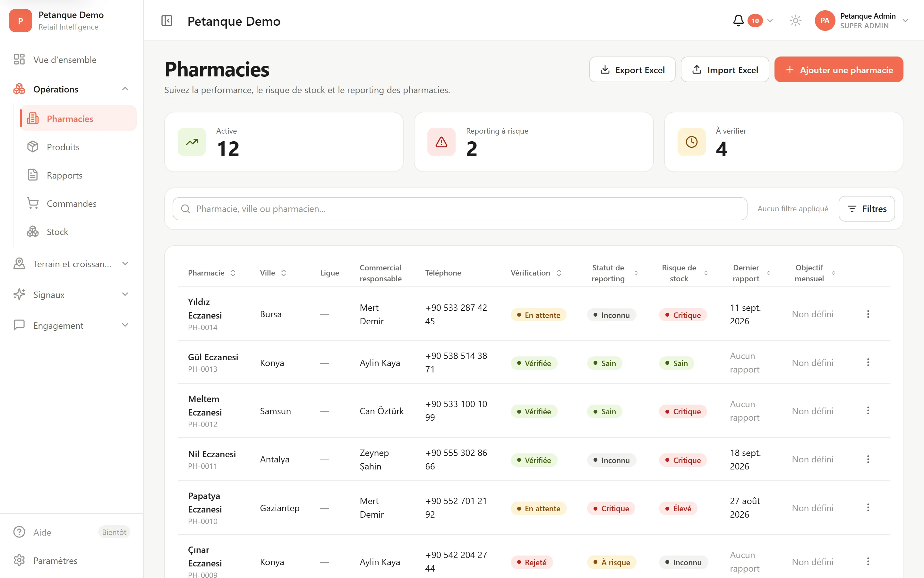
Task: Open row actions for Gül Eczanesi
Action: [868, 362]
